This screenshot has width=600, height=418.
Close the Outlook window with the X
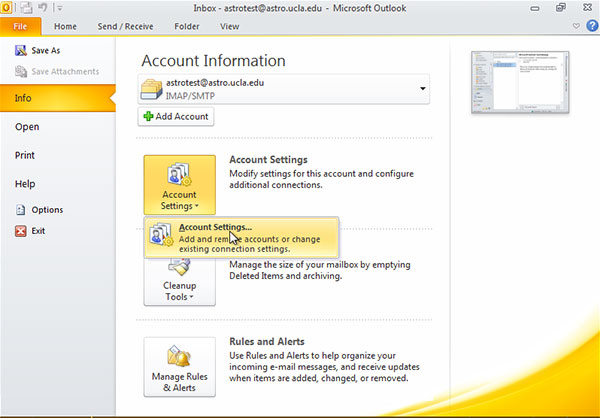coord(587,7)
